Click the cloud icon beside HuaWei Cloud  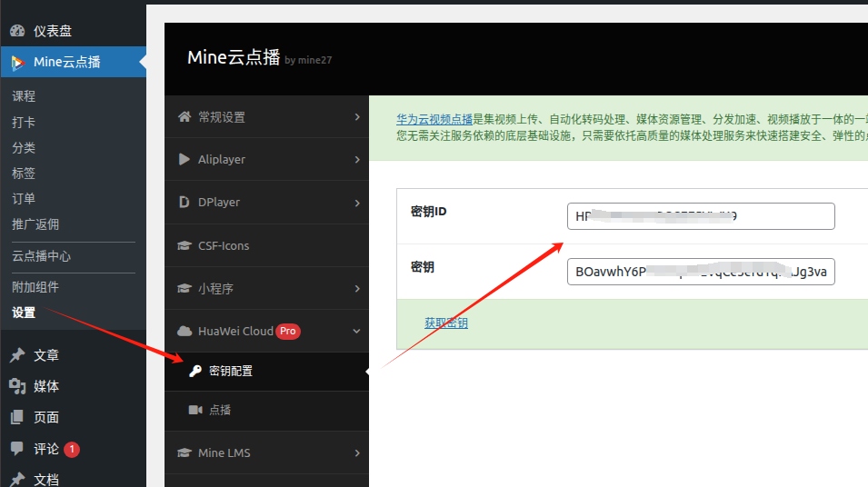(x=185, y=331)
